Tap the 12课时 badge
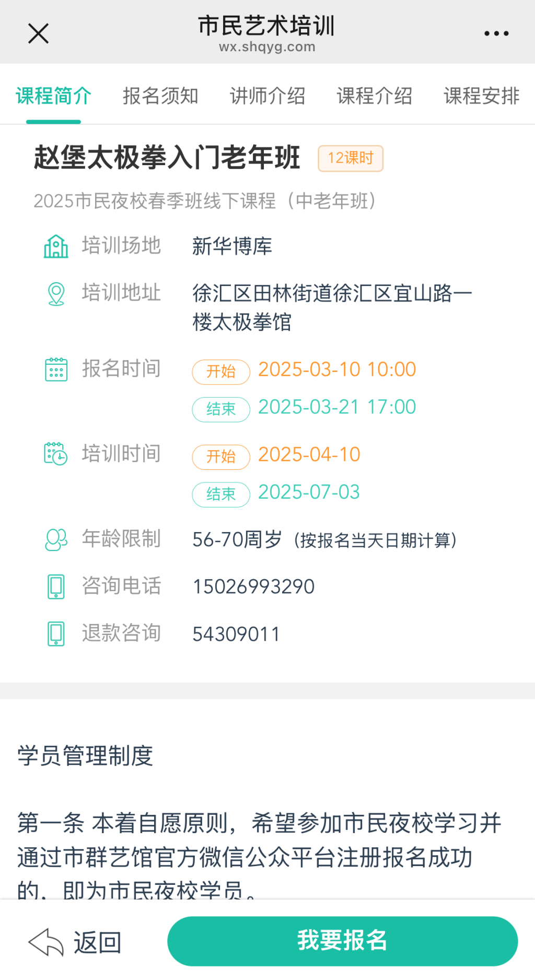This screenshot has width=535, height=980. coord(351,158)
